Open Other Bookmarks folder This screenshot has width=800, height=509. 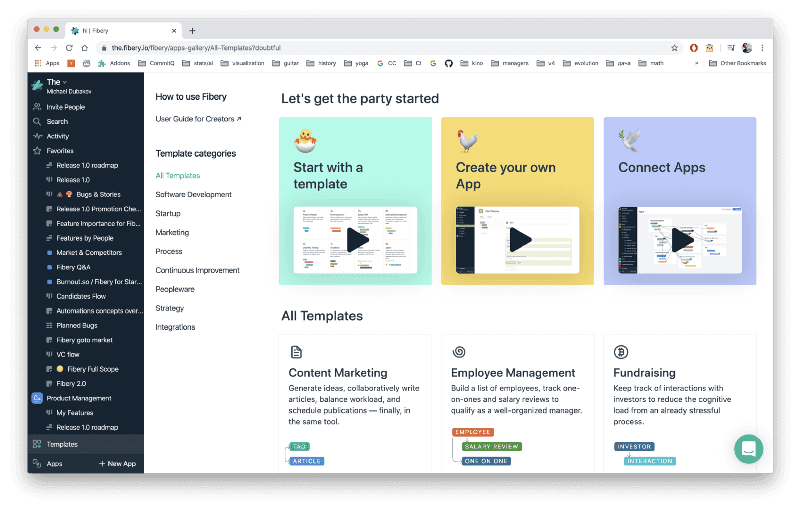pyautogui.click(x=738, y=63)
